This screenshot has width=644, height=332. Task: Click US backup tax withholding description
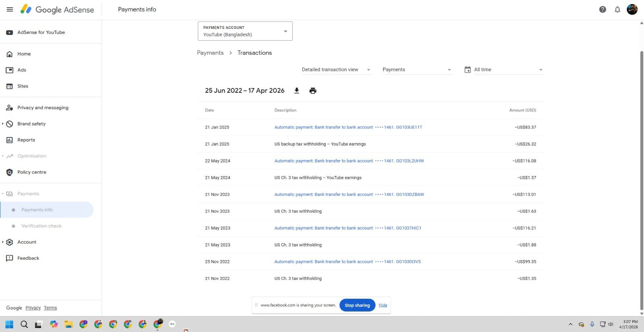pos(320,144)
